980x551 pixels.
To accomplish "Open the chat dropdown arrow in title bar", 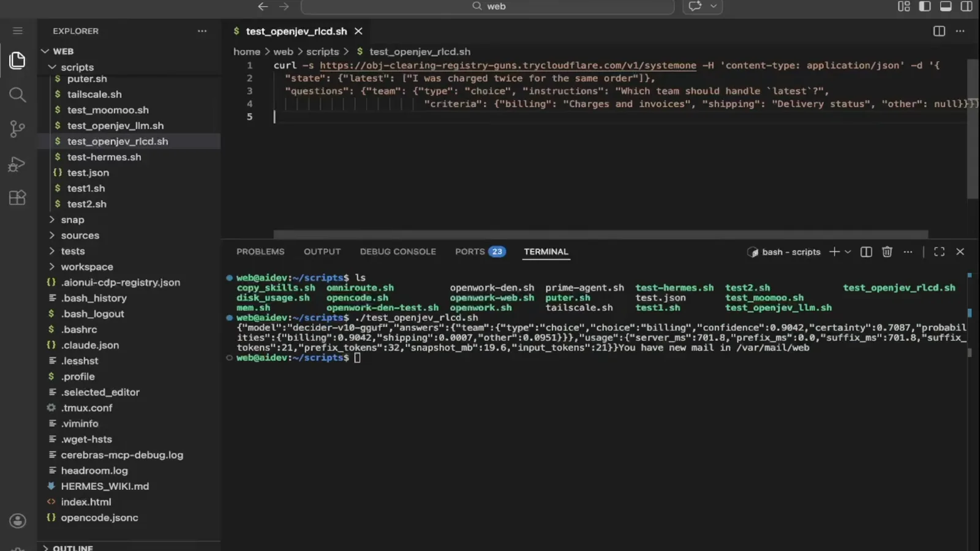I will pos(714,6).
